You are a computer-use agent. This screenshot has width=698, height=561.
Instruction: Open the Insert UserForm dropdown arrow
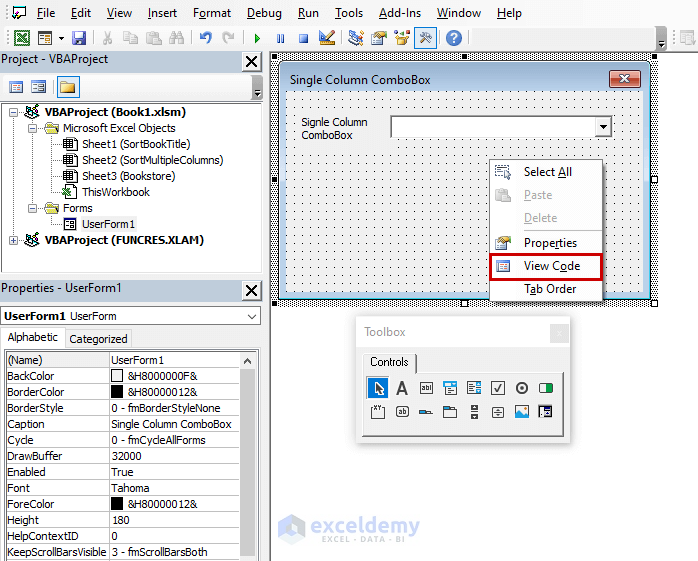pos(61,38)
